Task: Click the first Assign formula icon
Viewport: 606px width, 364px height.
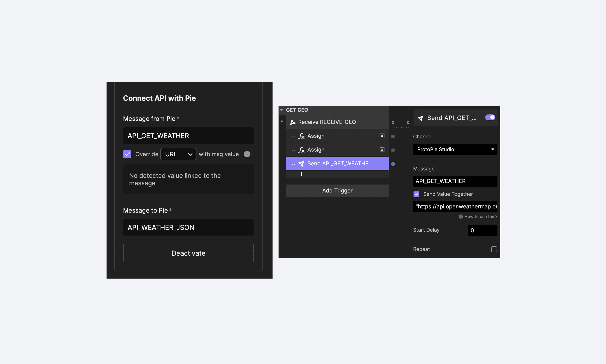Action: coord(301,136)
